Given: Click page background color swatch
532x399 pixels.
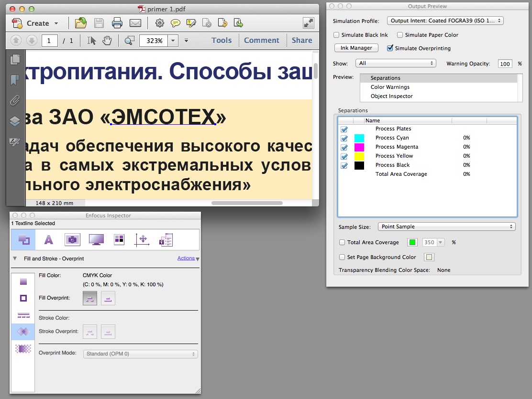Looking at the screenshot, I should pos(429,257).
